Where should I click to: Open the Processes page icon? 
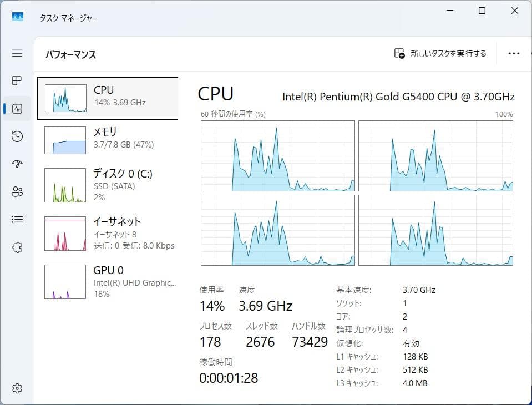17,80
